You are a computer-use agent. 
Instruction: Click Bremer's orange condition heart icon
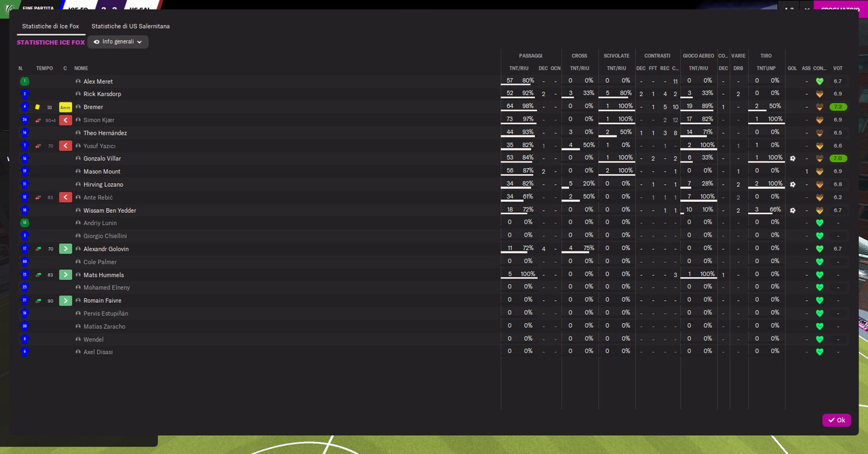[819, 107]
